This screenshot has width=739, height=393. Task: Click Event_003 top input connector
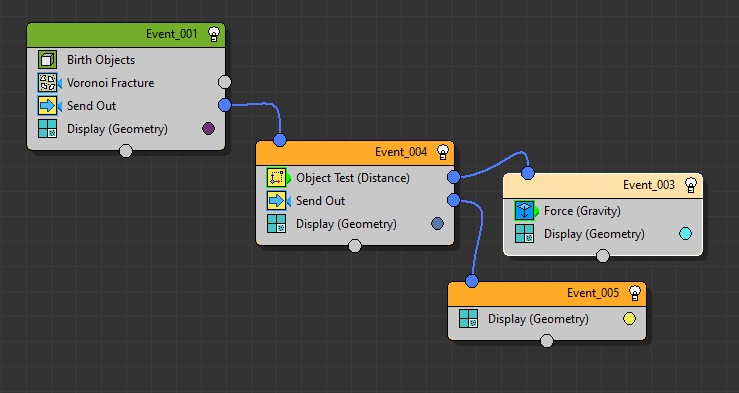(528, 173)
